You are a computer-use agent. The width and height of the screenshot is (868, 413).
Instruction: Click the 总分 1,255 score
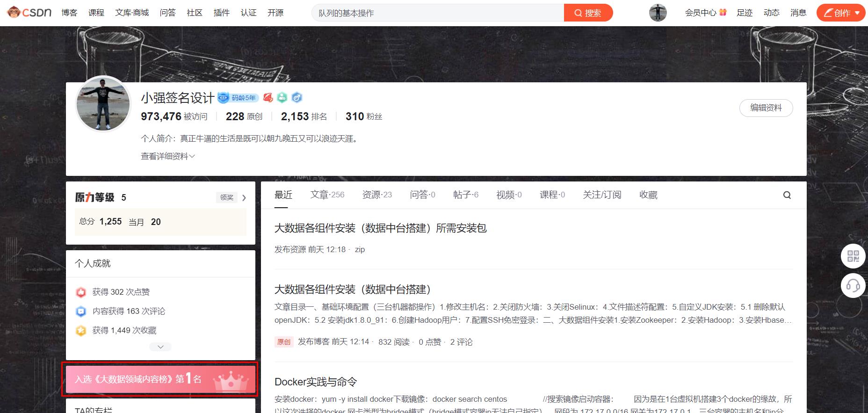point(101,222)
